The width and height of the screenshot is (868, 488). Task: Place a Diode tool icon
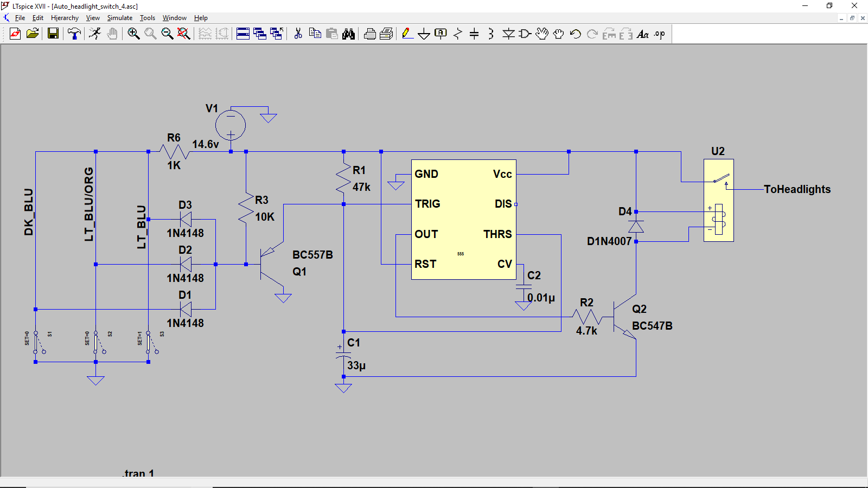[x=508, y=34]
